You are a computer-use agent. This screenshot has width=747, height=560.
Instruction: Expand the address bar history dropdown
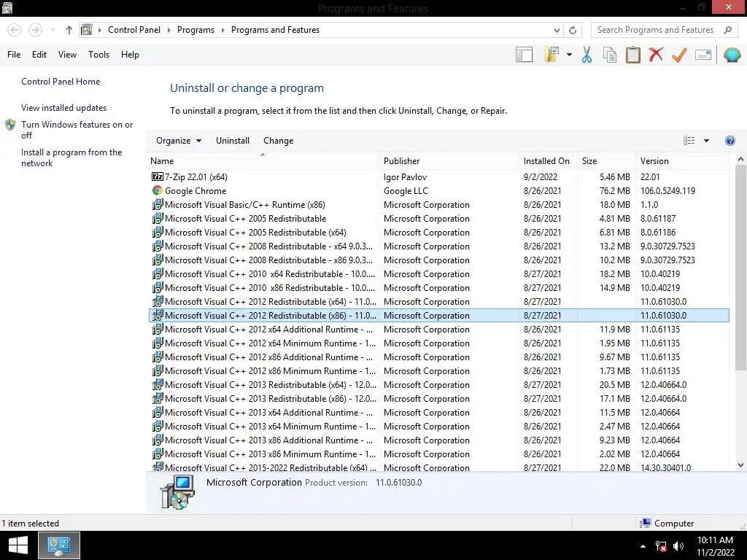pyautogui.click(x=557, y=30)
